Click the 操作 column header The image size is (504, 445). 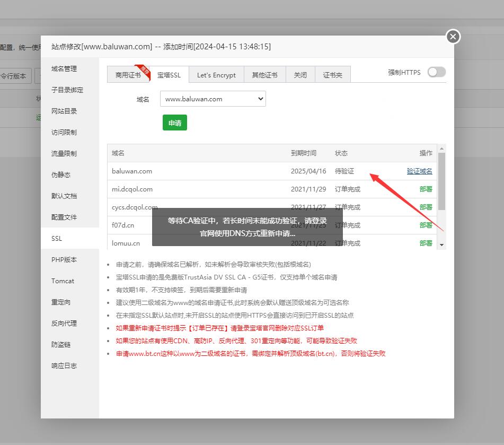pos(426,153)
